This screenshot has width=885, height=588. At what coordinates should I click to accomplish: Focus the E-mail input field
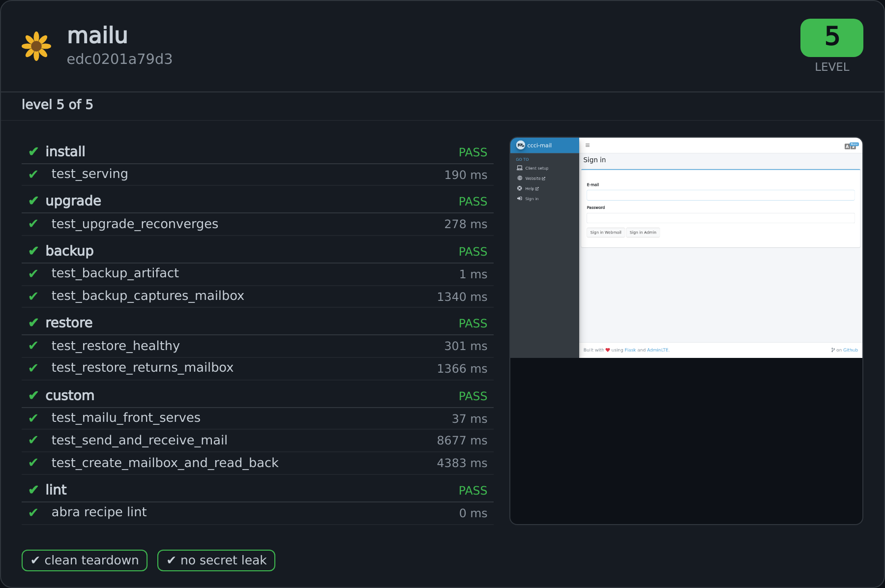click(721, 195)
